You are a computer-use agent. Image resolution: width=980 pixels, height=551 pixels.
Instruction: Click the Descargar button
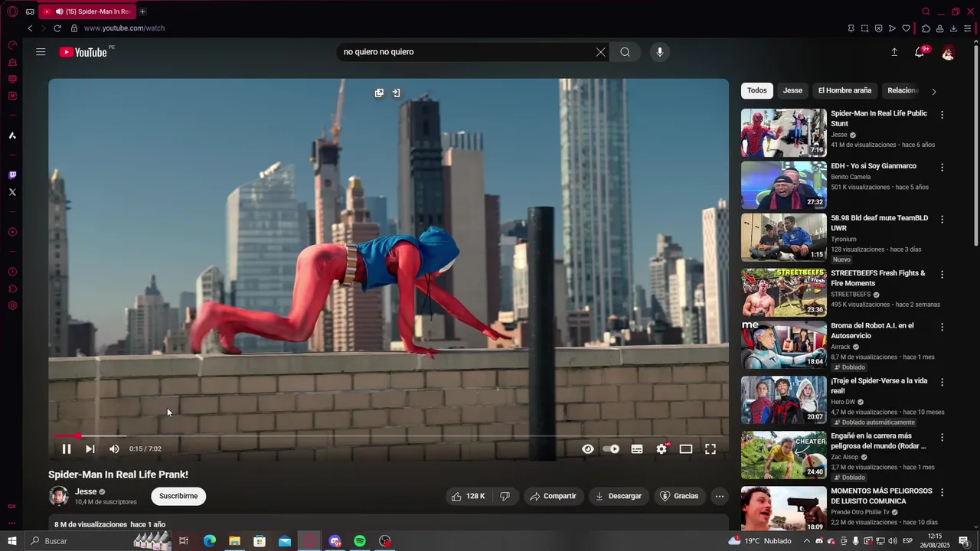(x=619, y=496)
